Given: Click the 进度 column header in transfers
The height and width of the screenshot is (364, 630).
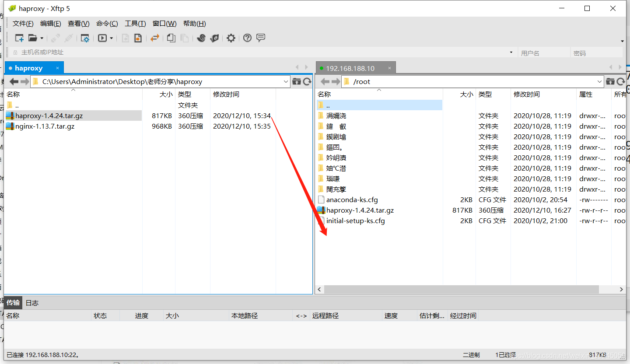Looking at the screenshot, I should (142, 315).
